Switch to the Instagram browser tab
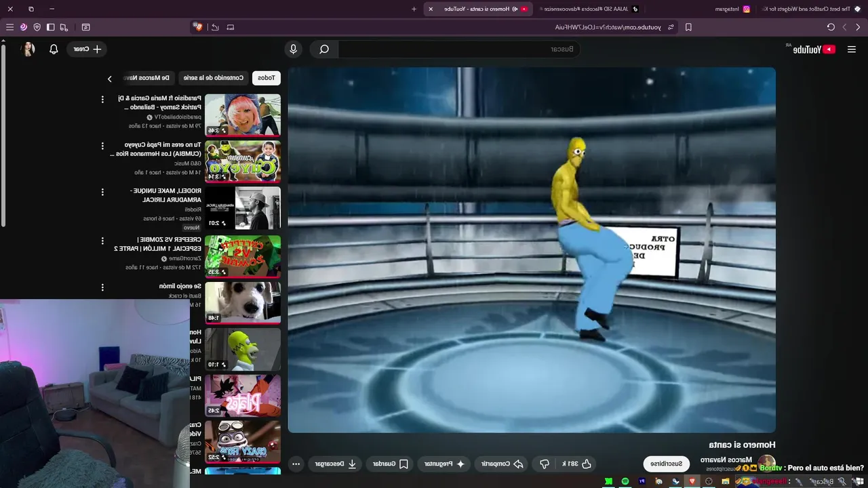This screenshot has width=868, height=488. pyautogui.click(x=732, y=9)
